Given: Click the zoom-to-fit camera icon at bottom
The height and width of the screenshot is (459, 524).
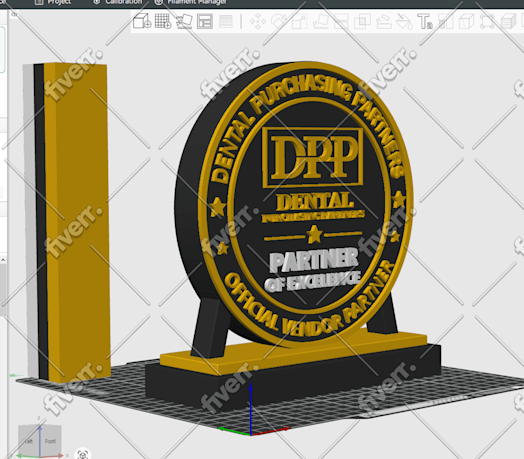Looking at the screenshot, I should coord(83,454).
